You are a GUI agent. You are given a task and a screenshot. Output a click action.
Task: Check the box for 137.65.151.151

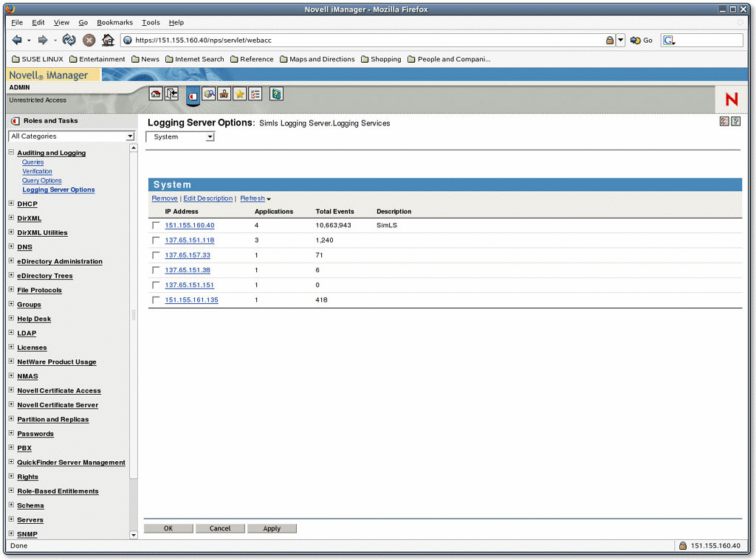click(156, 285)
